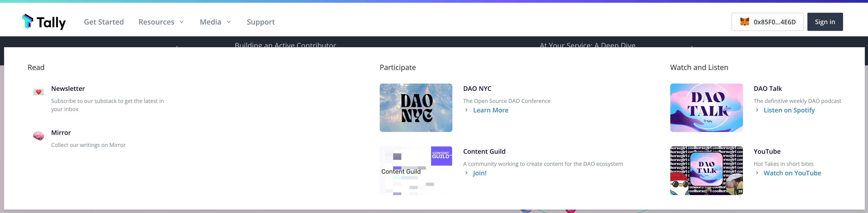The height and width of the screenshot is (213, 868).
Task: Open the Resources menu label
Action: click(x=156, y=22)
